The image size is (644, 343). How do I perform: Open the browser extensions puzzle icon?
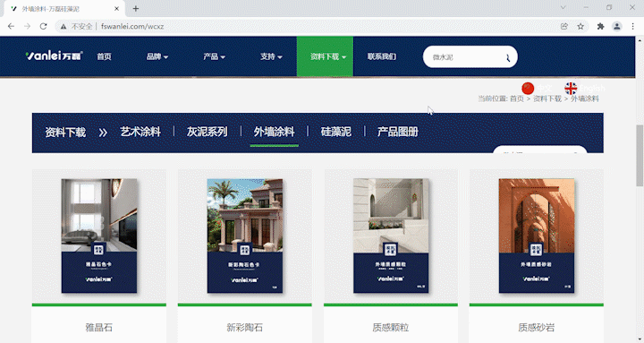pos(600,26)
